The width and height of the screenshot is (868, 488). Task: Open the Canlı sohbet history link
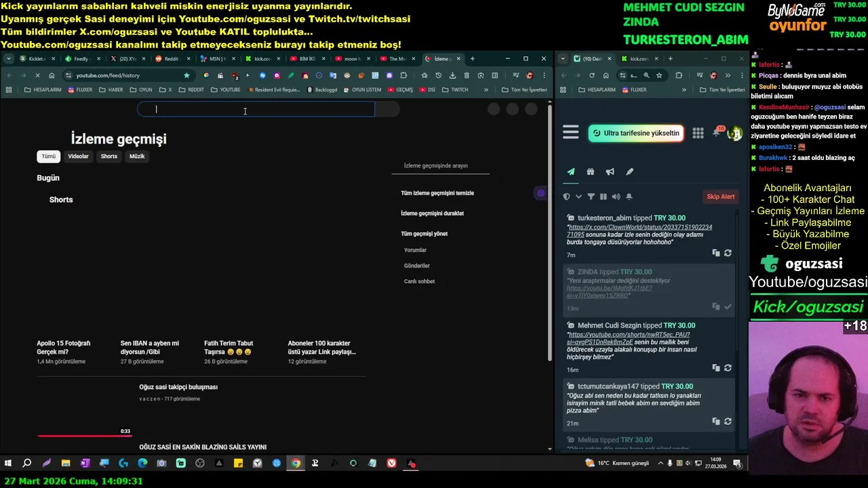tap(419, 281)
